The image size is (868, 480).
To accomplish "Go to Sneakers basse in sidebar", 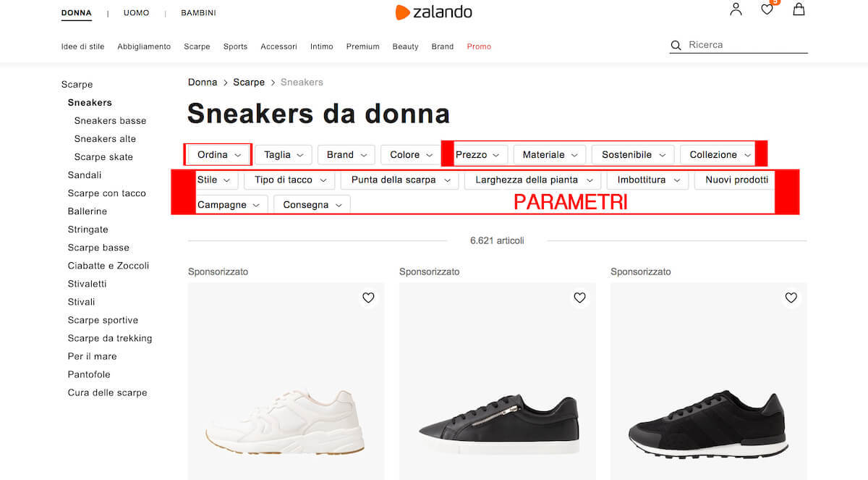I will click(x=110, y=121).
